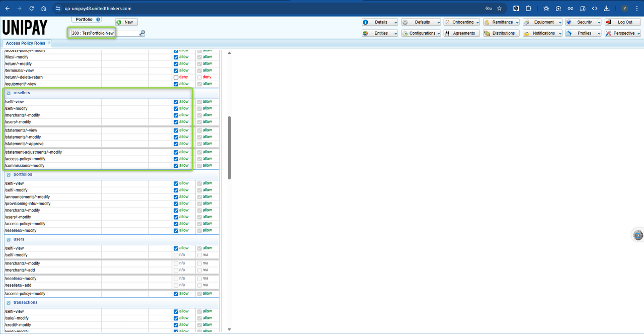Click the help question icon next to Portfolio
Image resolution: width=644 pixels, height=334 pixels.
click(98, 19)
